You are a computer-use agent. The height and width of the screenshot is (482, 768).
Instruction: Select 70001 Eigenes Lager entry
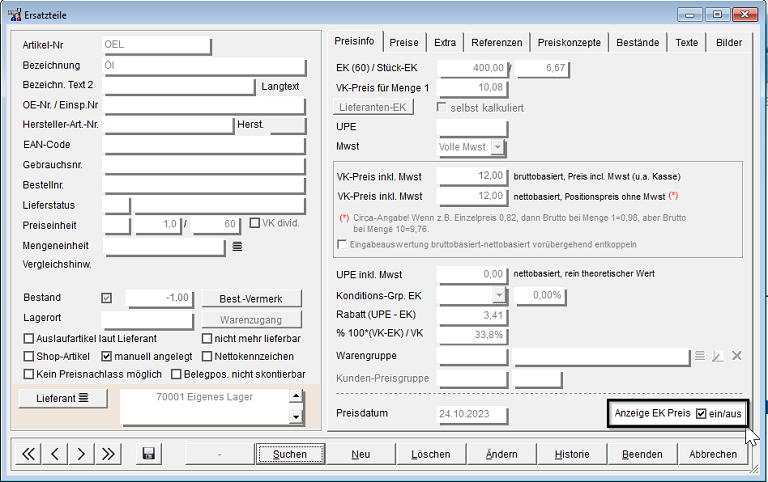click(204, 397)
